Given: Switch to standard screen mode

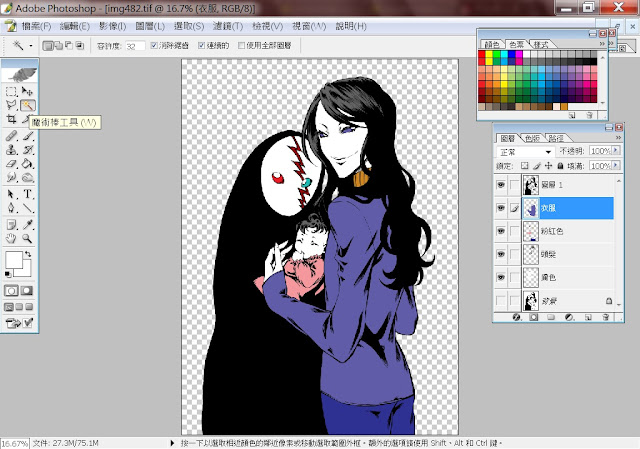Looking at the screenshot, I should (x=9, y=307).
